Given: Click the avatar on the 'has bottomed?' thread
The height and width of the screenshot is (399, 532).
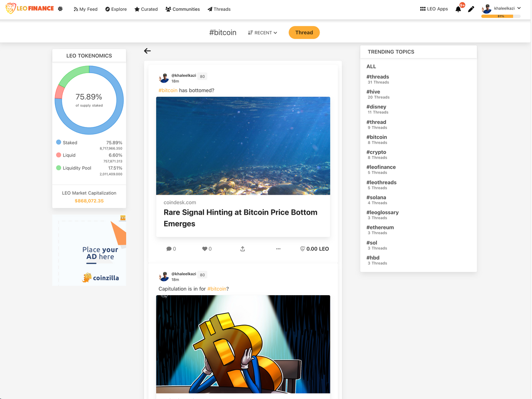Looking at the screenshot, I should pos(164,78).
